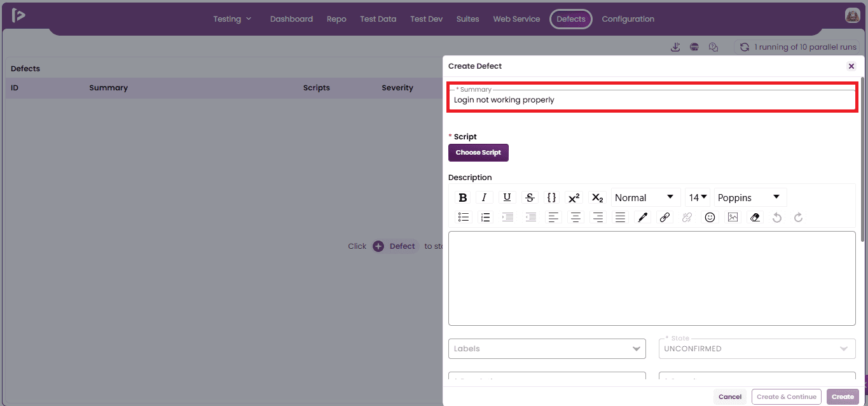The image size is (868, 406).
Task: Toggle strikethrough formatting in Description toolbar
Action: click(530, 197)
